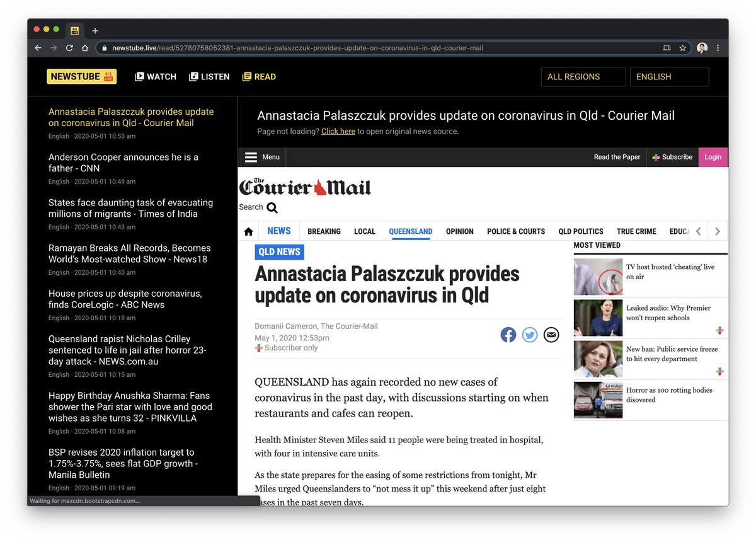Share article on Twitter

530,335
